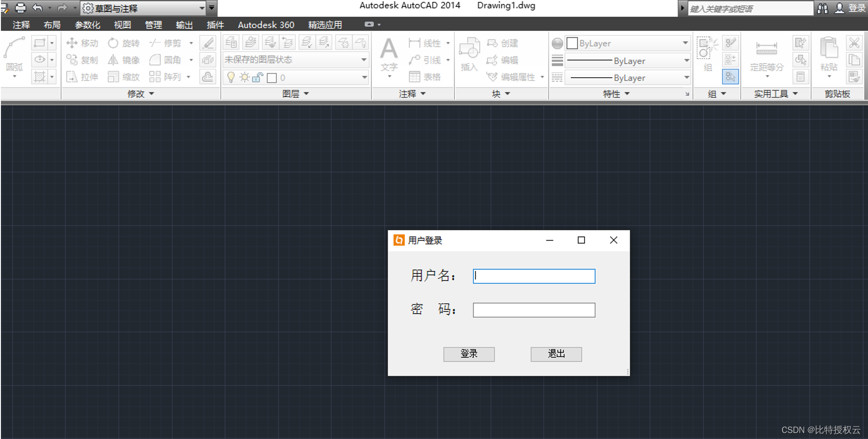Select the 拉伸 stretch tool

coord(82,77)
